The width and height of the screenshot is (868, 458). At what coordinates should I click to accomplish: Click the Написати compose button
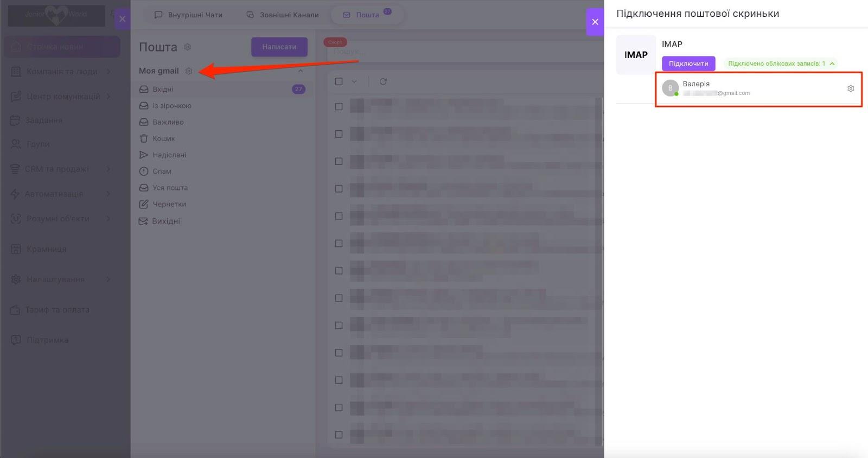click(279, 47)
